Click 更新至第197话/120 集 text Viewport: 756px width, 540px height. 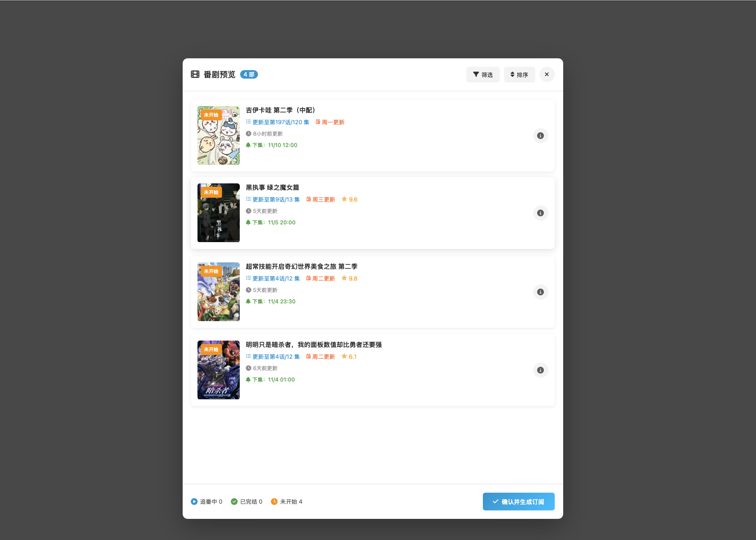click(277, 122)
